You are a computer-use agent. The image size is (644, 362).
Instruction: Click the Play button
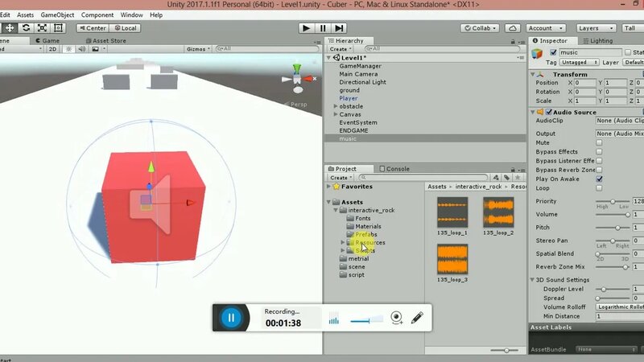(306, 28)
